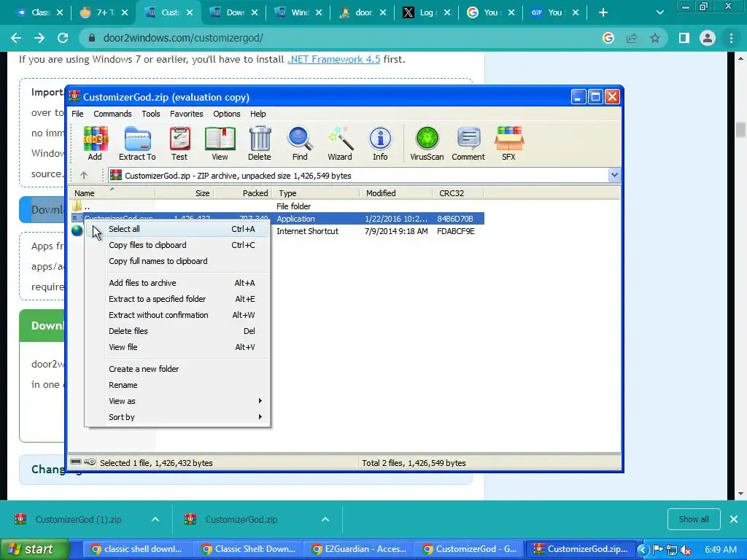The width and height of the screenshot is (747, 560).
Task: Click the muted volume tray icon
Action: [x=686, y=550]
